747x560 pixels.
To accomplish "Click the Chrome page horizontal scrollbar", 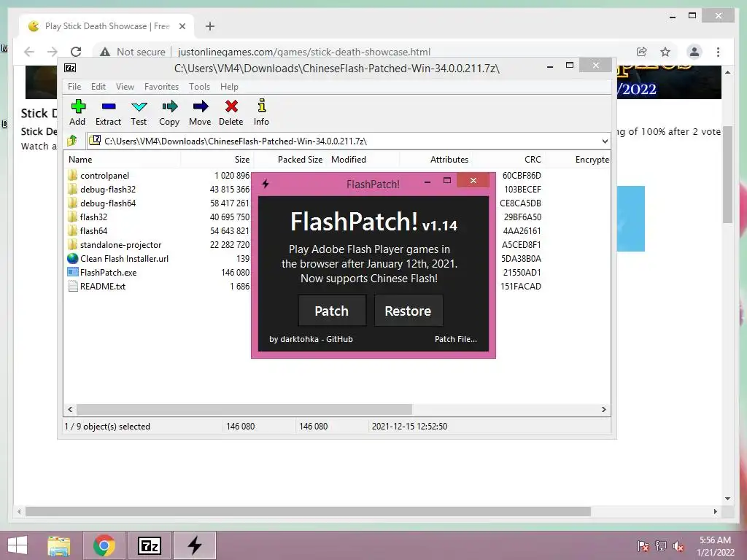I will coord(308,511).
